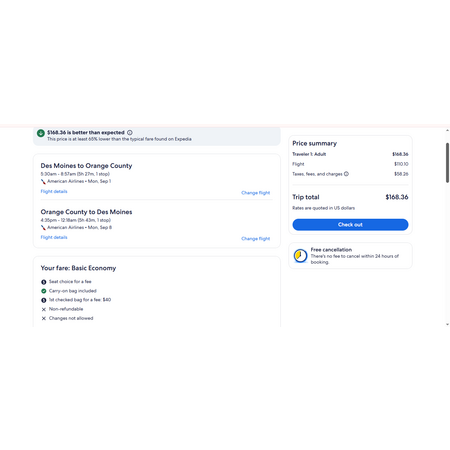Click the page vertical scrollbar thumb
Screen dimensions: 450x450
click(x=447, y=163)
